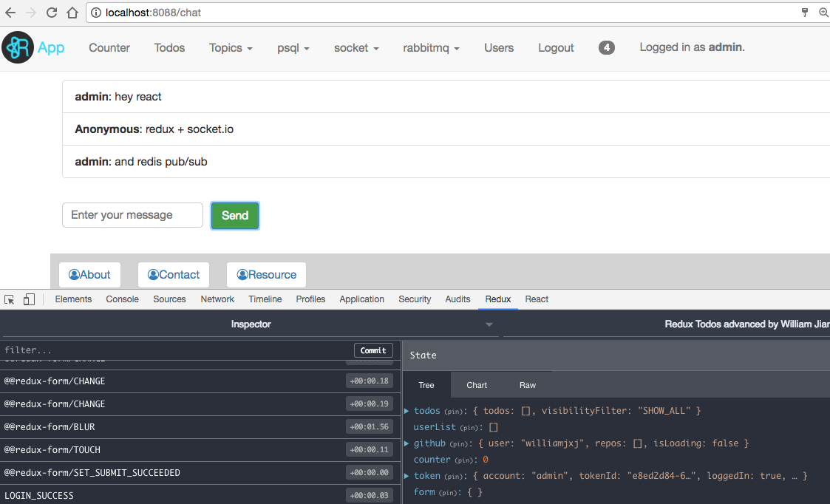Click the 'admin: hey react' chat message
The image size is (830, 504).
pyautogui.click(x=446, y=96)
